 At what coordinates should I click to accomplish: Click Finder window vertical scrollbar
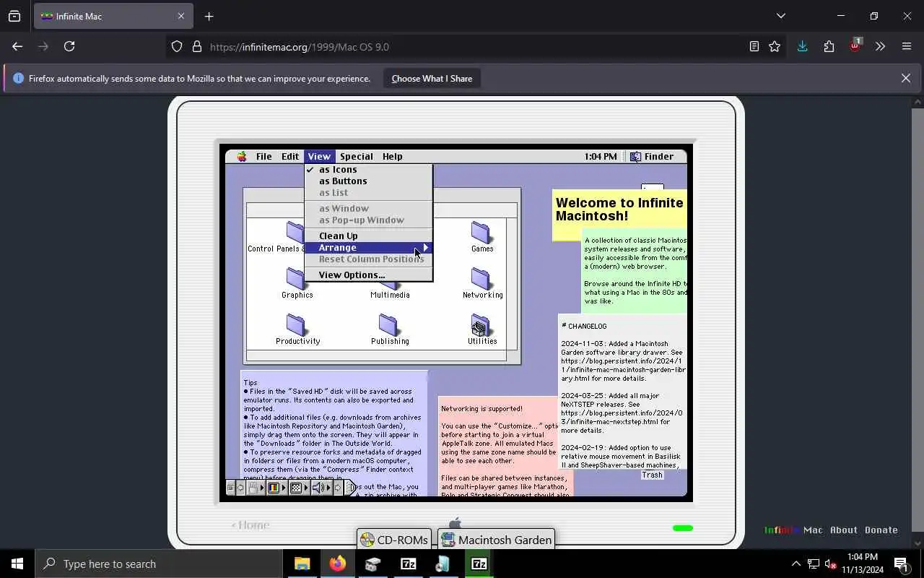[x=512, y=283]
